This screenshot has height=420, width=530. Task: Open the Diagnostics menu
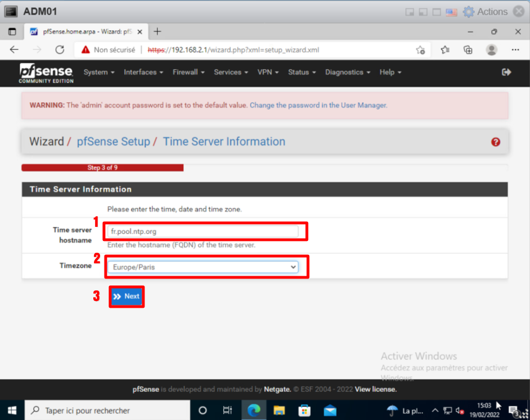coord(347,72)
